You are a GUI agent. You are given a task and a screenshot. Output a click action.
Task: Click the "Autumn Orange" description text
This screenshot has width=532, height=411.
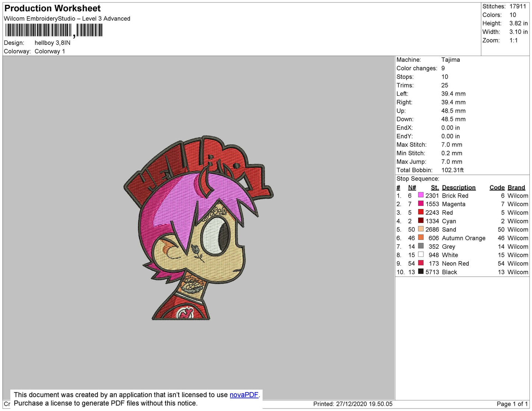click(x=464, y=238)
